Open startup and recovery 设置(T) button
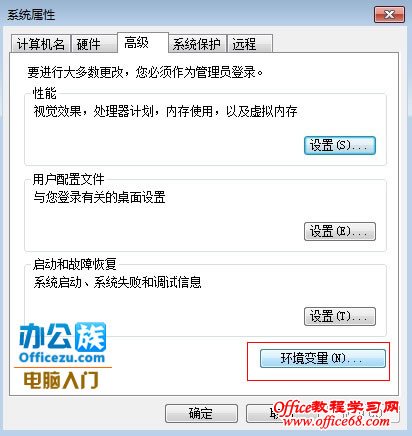The image size is (412, 436). coord(340,316)
